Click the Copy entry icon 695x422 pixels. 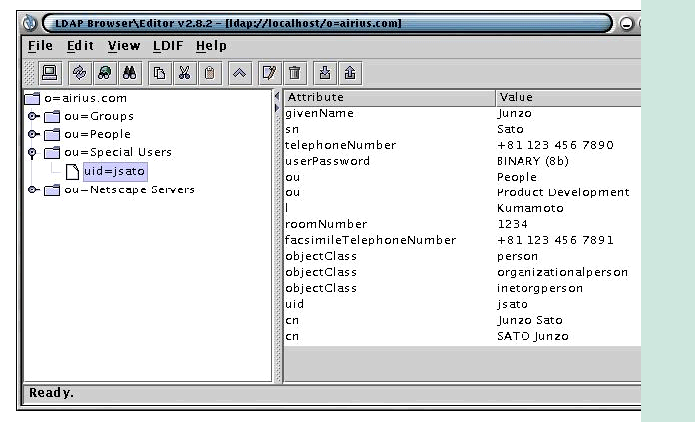click(160, 73)
